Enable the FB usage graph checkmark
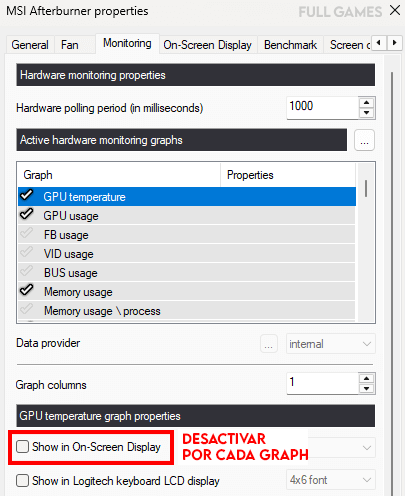405x496 pixels. pyautogui.click(x=27, y=233)
